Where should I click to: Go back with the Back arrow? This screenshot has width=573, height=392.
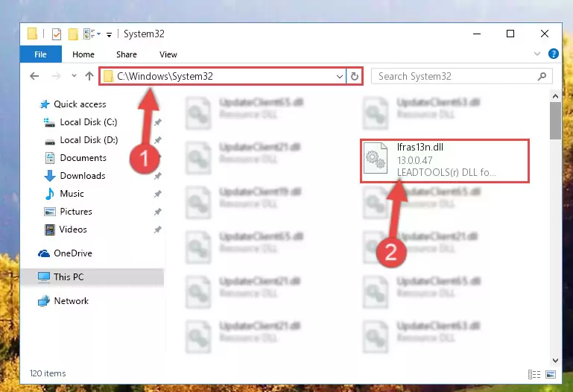34,76
